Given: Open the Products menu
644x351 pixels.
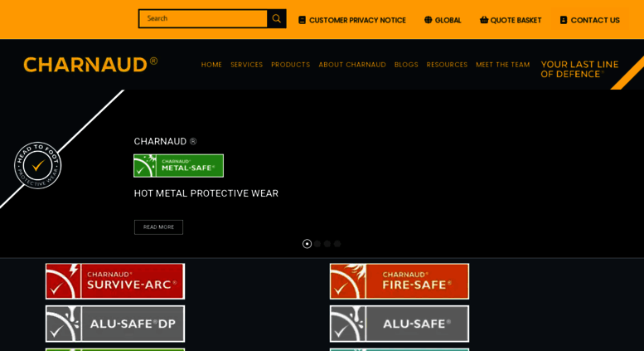Looking at the screenshot, I should tap(290, 65).
